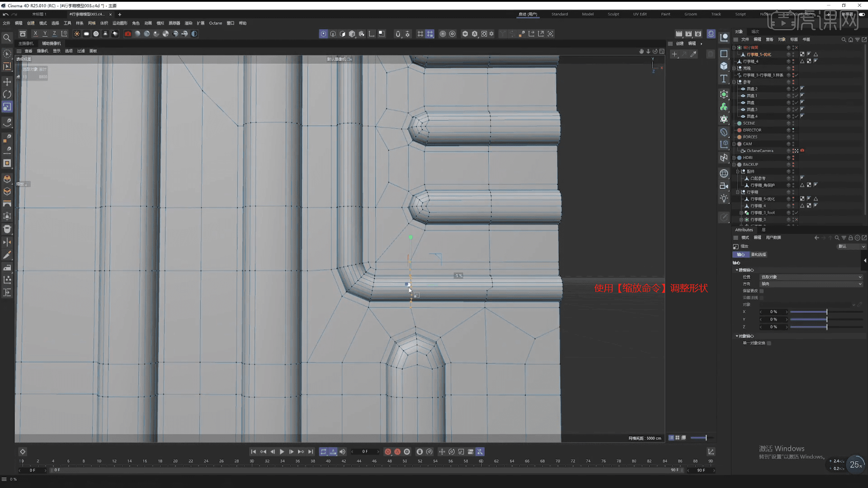Click the red Octane camera render icon
Viewport: 868px width, 488px height.
coord(127,34)
